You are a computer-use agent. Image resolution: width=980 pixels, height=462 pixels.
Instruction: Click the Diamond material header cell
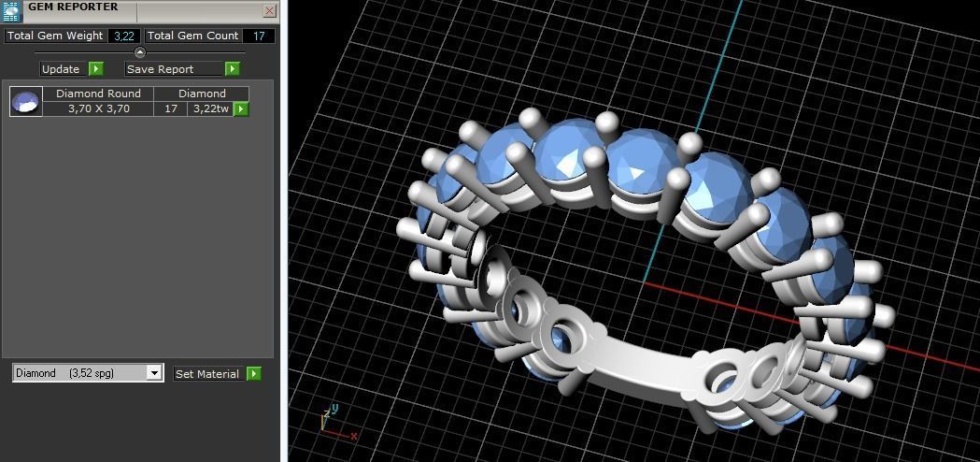(x=202, y=94)
